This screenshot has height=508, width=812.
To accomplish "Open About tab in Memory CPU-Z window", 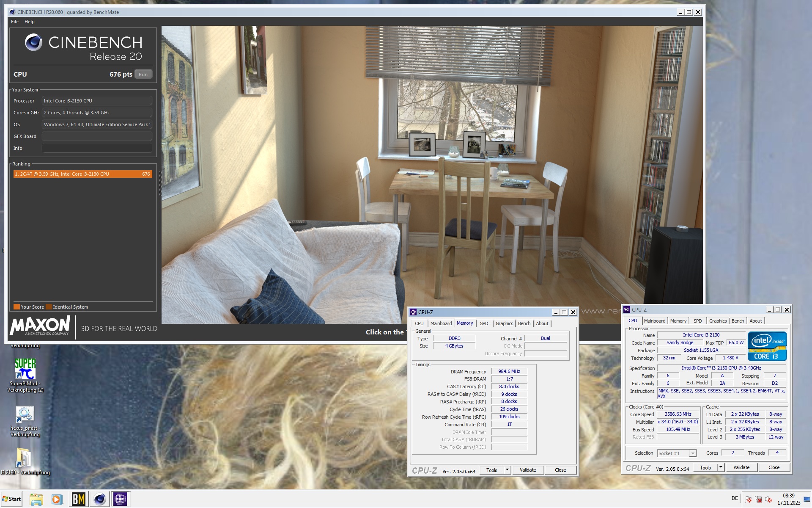I will tap(542, 323).
